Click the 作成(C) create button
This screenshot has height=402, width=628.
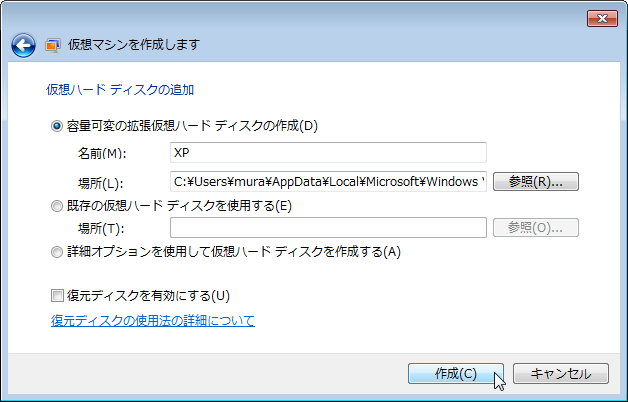[x=456, y=374]
